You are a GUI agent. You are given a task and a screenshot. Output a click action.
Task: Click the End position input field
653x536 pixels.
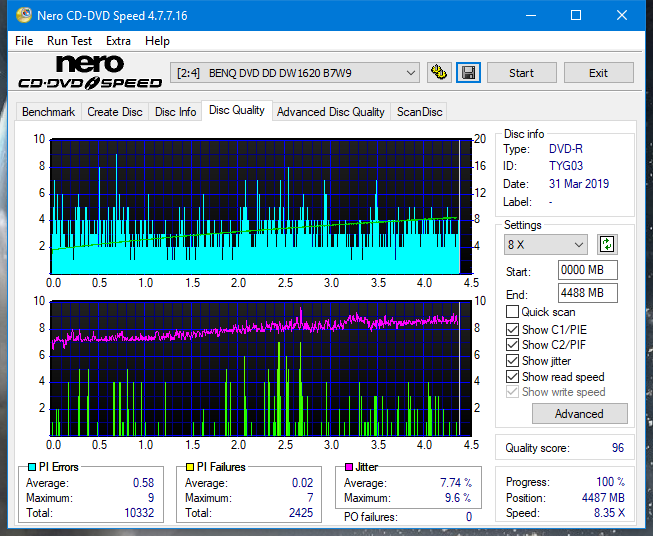pyautogui.click(x=587, y=293)
